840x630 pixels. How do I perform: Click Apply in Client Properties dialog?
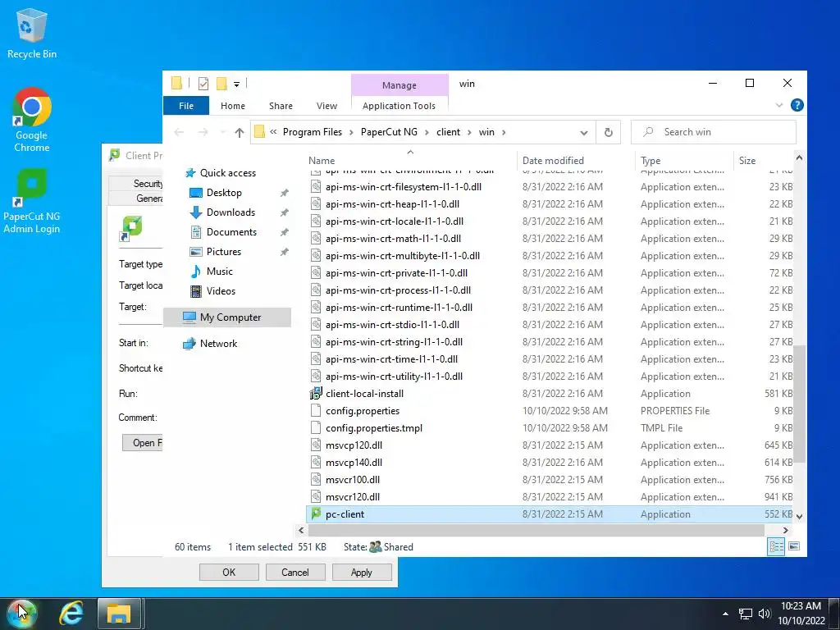pyautogui.click(x=362, y=572)
